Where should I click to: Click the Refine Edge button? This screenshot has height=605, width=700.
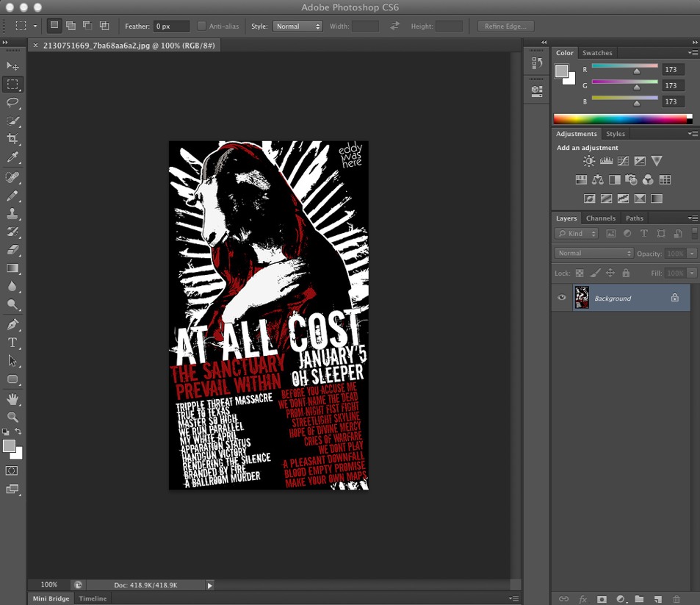pyautogui.click(x=506, y=26)
